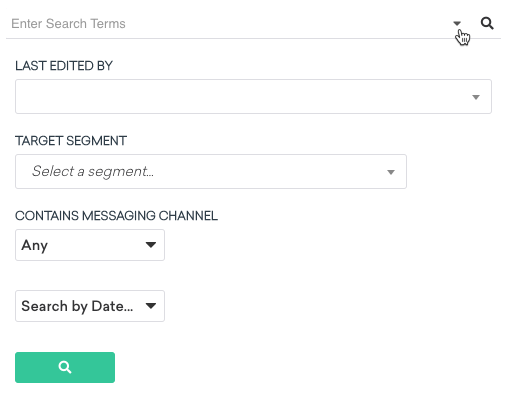Focus the Enter Search Terms field
Screen dimensions: 509x397
click(x=227, y=24)
